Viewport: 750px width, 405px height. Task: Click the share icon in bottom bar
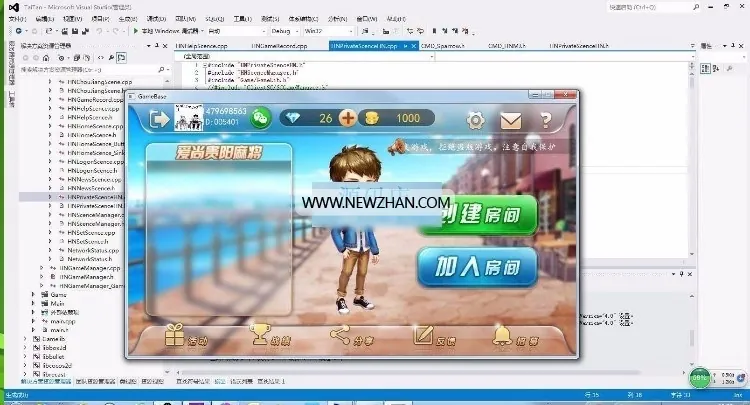tap(340, 335)
